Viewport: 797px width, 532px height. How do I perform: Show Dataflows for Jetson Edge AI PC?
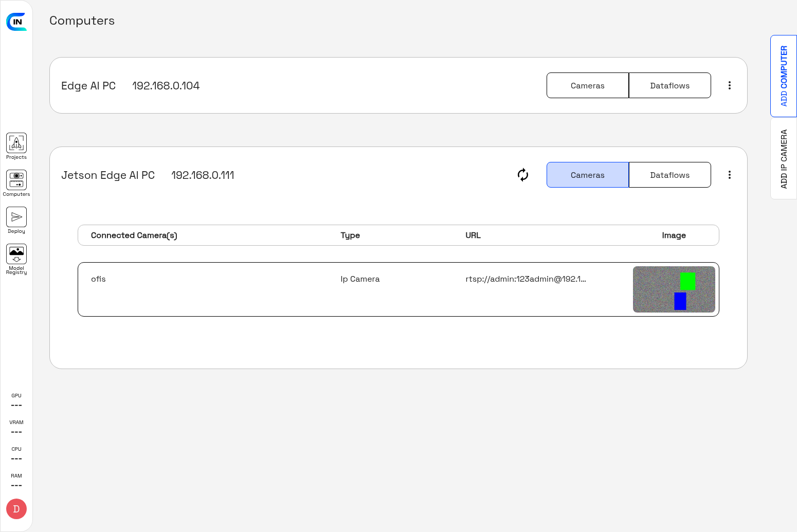(x=669, y=175)
